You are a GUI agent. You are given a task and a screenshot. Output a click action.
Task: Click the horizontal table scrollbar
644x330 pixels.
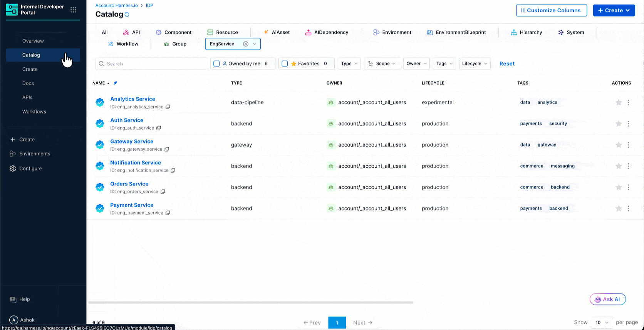(x=250, y=303)
